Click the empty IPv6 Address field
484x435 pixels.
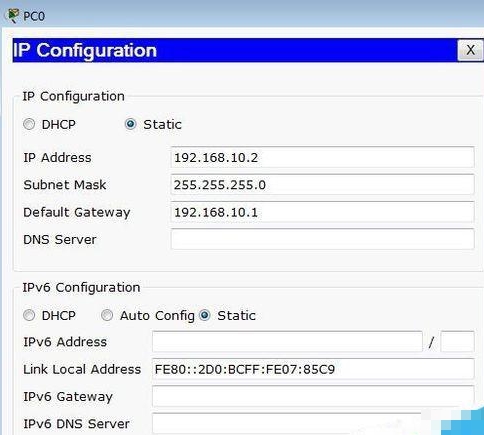[287, 342]
